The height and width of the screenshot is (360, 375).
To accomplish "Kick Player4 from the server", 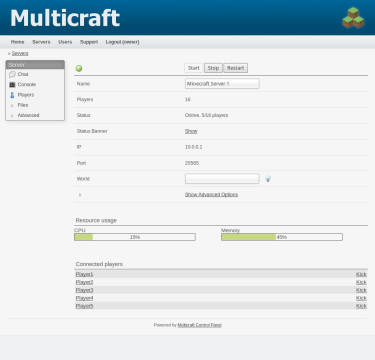I will (361, 298).
